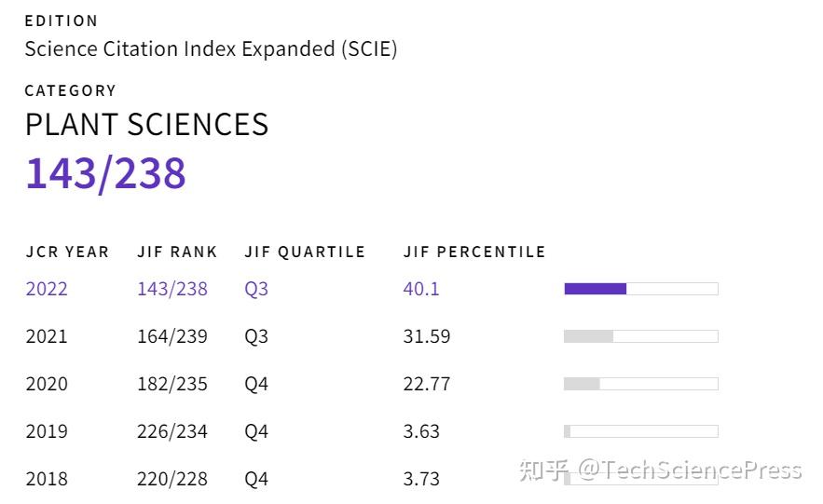This screenshot has height=504, width=823.
Task: Click the large purple 143/238 rank
Action: (105, 173)
